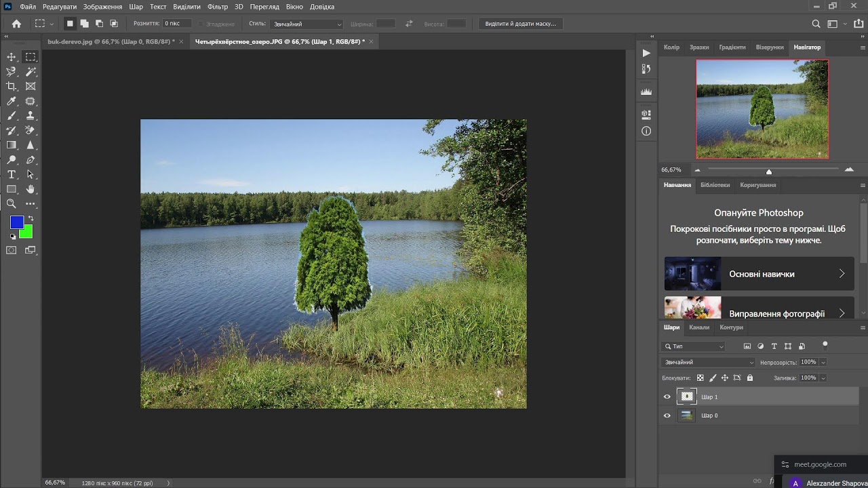
Task: Select the Pen tool
Action: [31, 160]
